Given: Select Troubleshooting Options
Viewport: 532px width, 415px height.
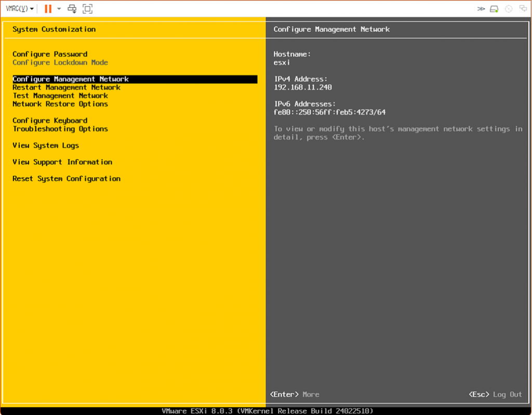Looking at the screenshot, I should coord(60,129).
